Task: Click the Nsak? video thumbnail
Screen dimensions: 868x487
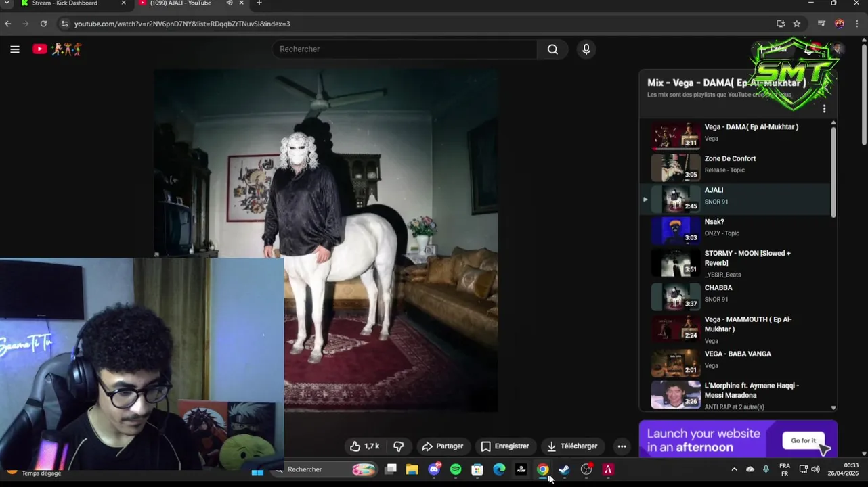Action: click(676, 231)
